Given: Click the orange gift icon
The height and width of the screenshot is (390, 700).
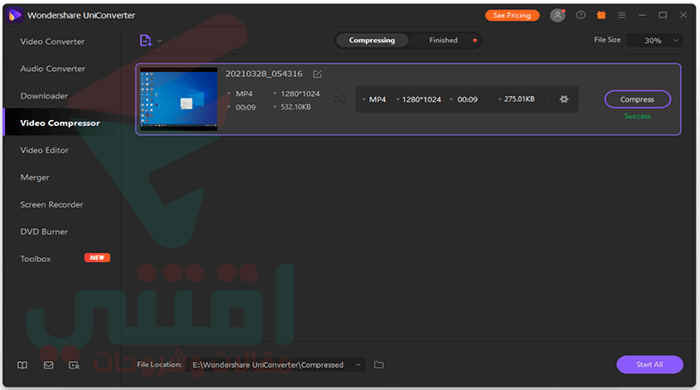Looking at the screenshot, I should 601,15.
